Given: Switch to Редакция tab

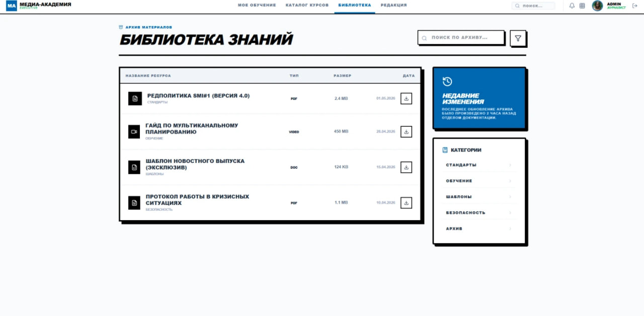Looking at the screenshot, I should coord(394,5).
